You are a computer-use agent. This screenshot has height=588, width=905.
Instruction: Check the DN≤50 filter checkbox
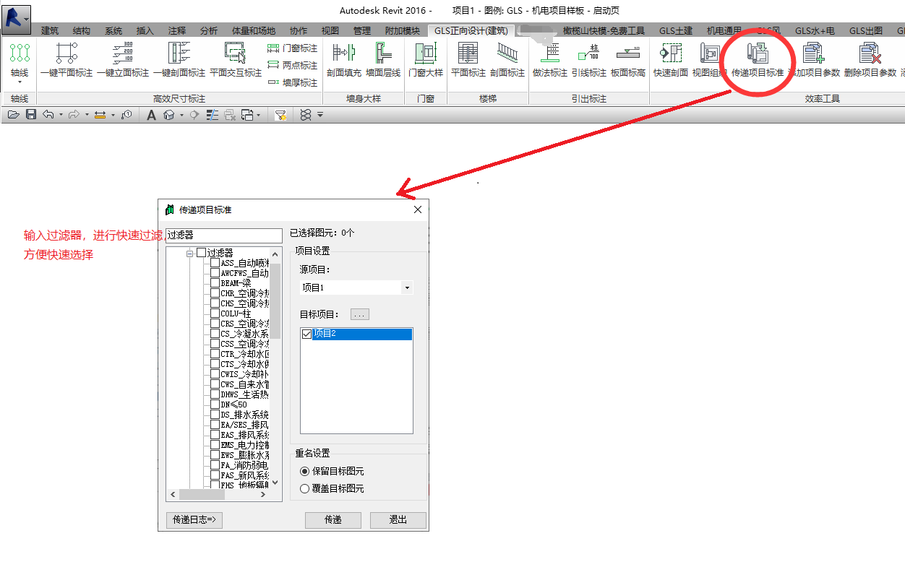[x=215, y=405]
